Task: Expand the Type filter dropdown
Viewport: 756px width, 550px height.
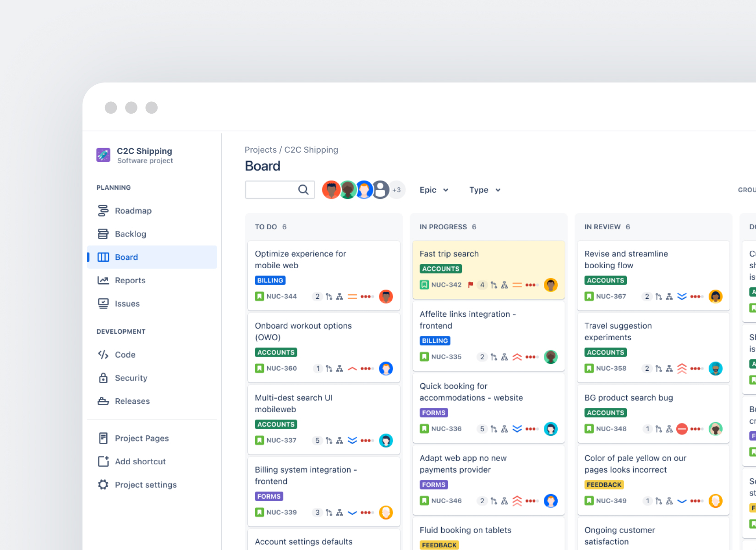Action: coord(484,190)
